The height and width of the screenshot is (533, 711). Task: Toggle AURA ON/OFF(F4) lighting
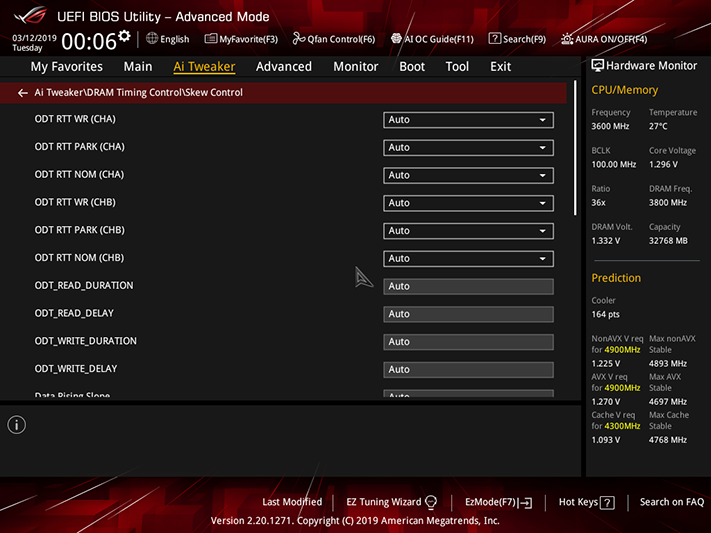[x=604, y=39]
